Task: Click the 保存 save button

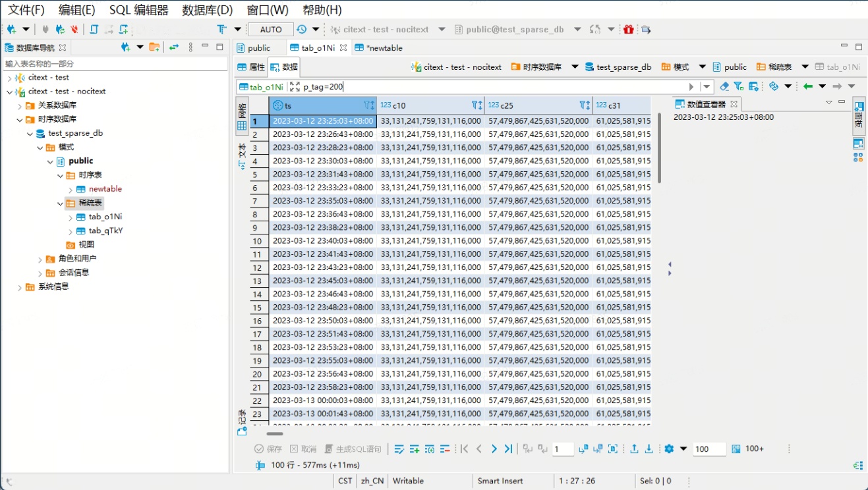Action: click(x=268, y=449)
